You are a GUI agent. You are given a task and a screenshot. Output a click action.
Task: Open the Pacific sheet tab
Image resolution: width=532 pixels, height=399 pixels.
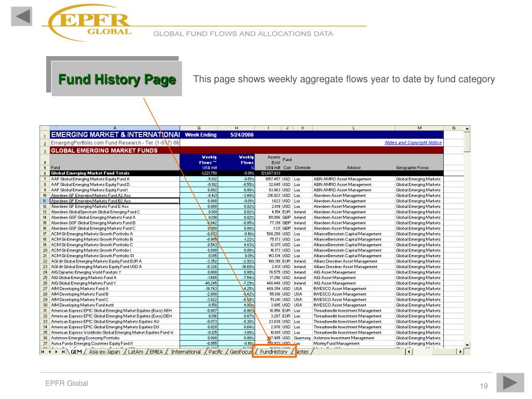pos(216,352)
